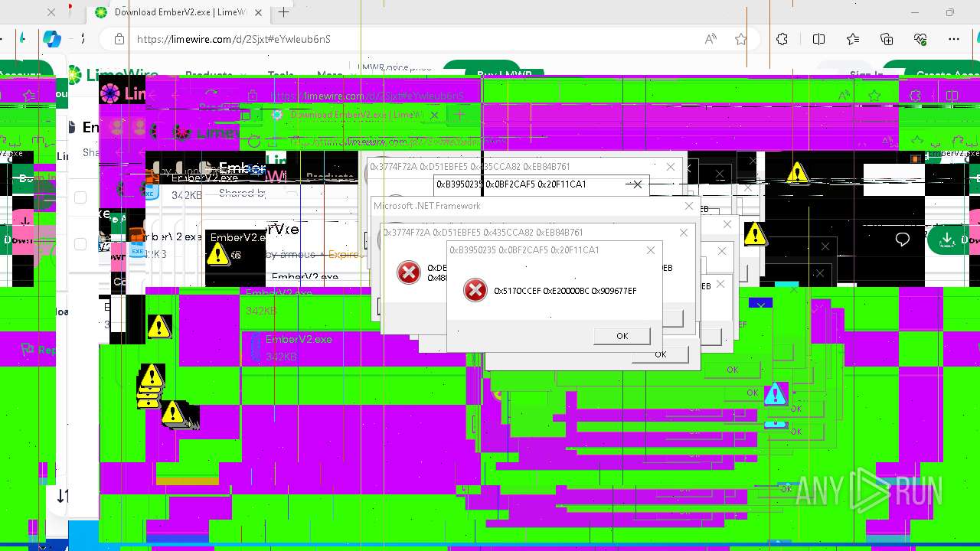
Task: Click OK in the front 0xB3950235 error dialog
Action: [x=622, y=336]
